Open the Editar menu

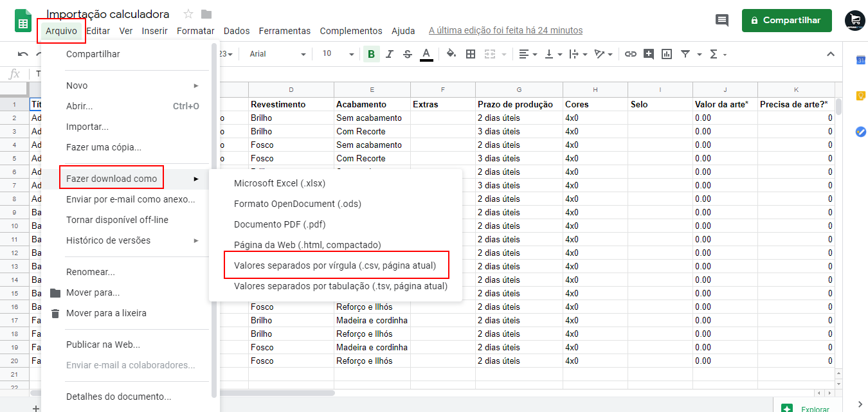[98, 31]
